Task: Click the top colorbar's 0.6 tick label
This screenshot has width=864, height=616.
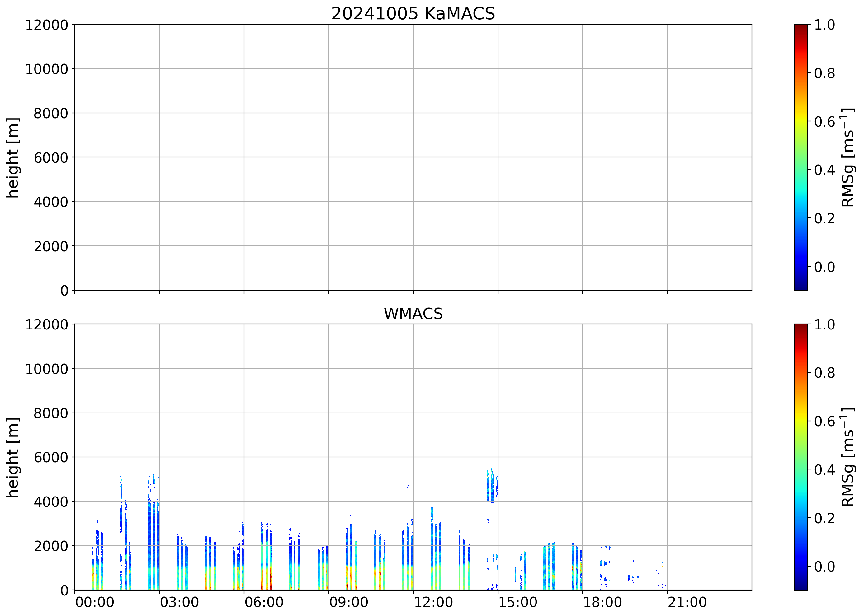Action: point(824,122)
